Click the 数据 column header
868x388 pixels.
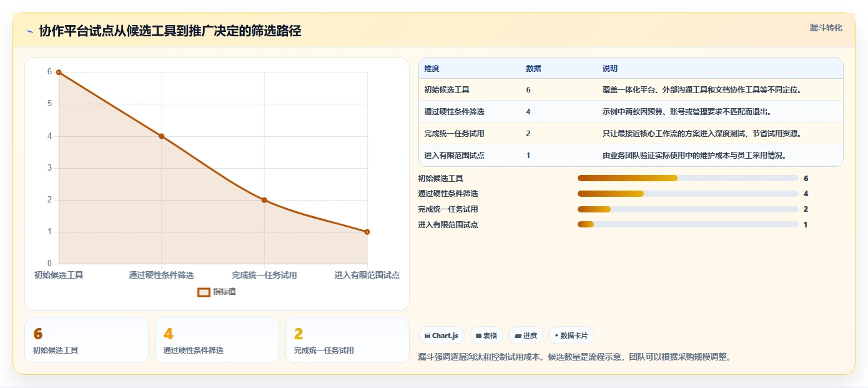click(x=534, y=69)
